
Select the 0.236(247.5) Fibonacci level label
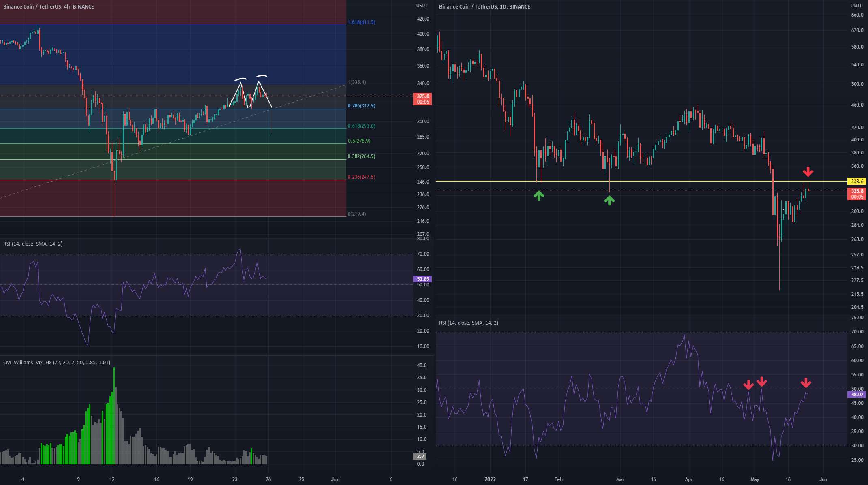(x=362, y=177)
